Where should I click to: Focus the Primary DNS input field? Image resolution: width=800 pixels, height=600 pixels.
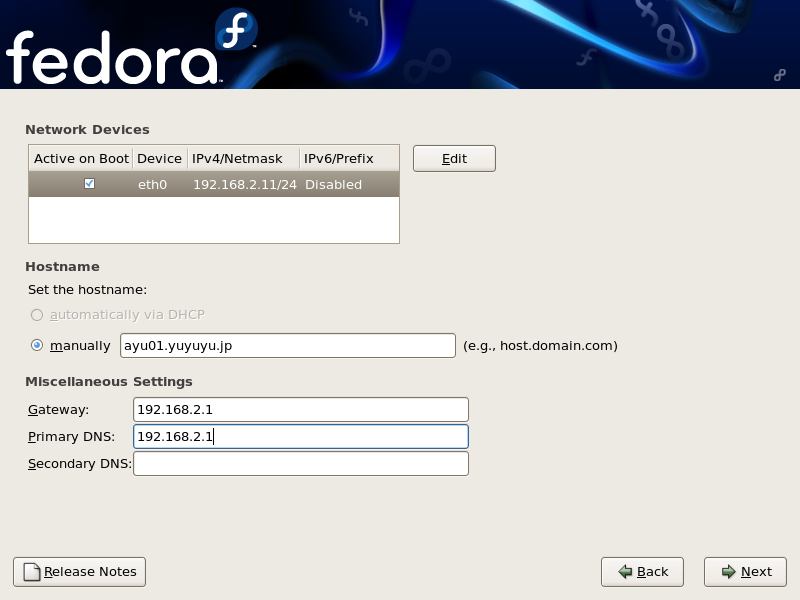tap(301, 437)
